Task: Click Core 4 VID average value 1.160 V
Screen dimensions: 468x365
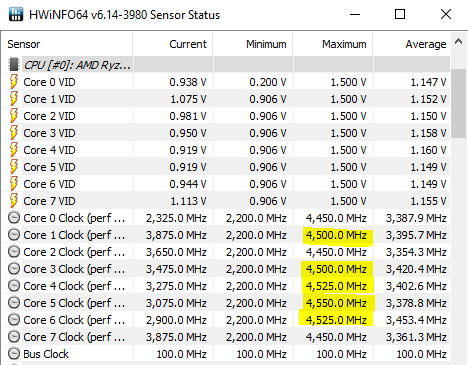Action: pyautogui.click(x=428, y=150)
